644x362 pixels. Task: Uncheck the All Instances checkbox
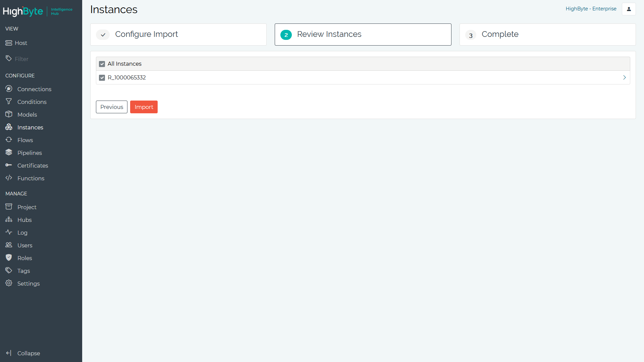(x=102, y=64)
